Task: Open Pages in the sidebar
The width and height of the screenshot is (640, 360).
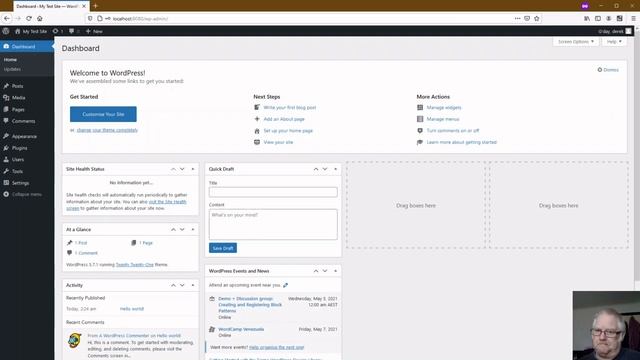Action: (x=18, y=109)
